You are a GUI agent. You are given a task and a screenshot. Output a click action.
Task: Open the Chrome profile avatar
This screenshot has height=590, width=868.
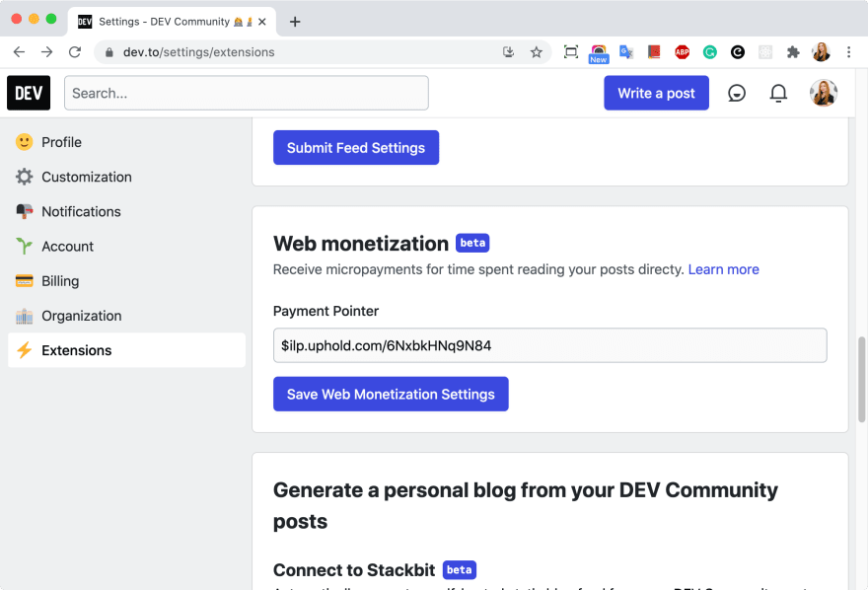821,52
